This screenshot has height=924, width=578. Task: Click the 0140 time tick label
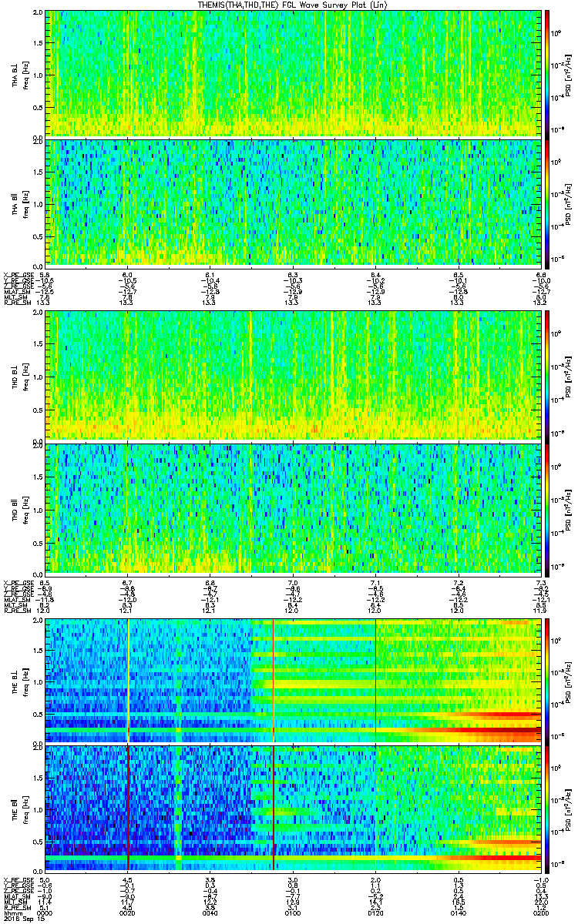tap(458, 912)
